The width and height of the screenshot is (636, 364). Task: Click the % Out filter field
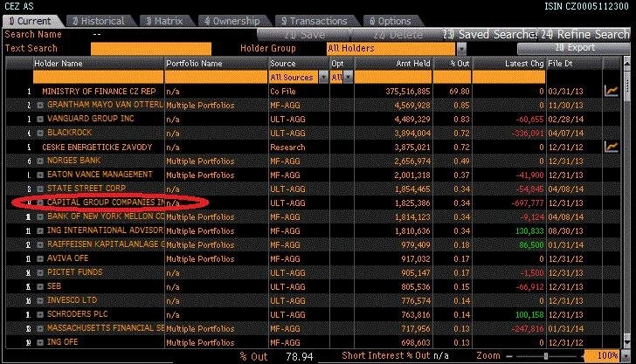[x=452, y=77]
